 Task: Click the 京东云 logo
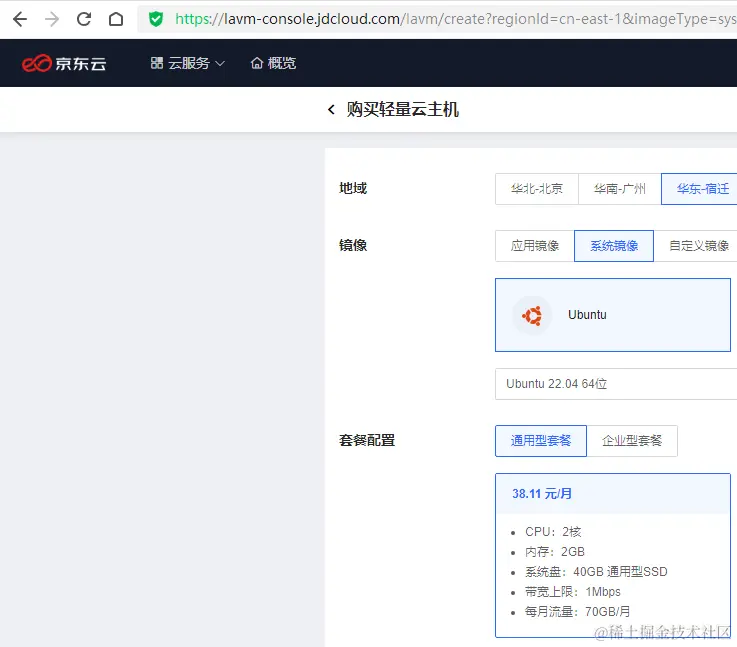pyautogui.click(x=64, y=63)
